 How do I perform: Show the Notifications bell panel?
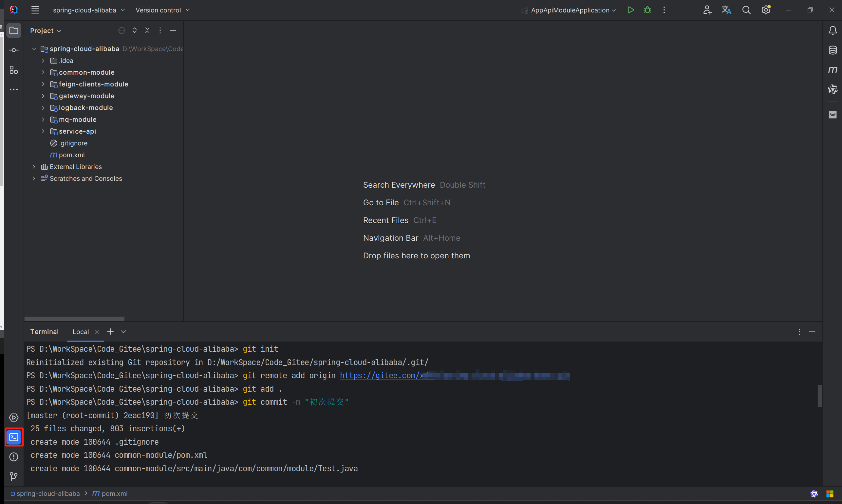(x=832, y=30)
